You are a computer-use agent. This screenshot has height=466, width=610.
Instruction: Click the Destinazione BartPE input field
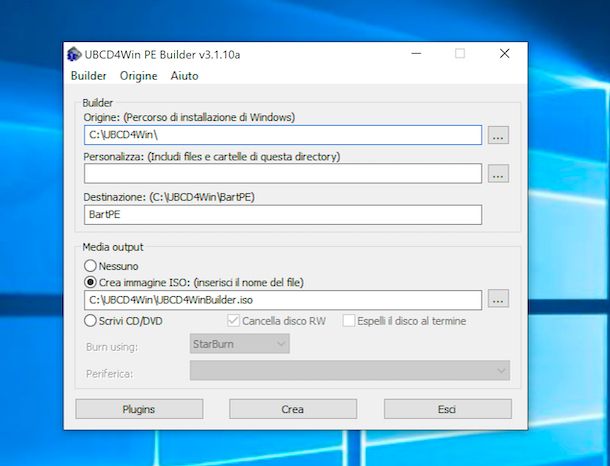click(x=283, y=215)
